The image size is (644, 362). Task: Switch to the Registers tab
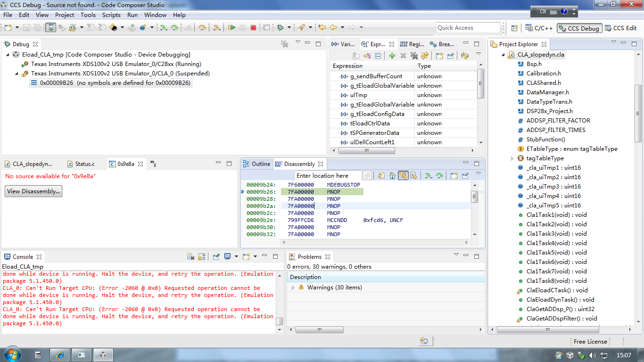point(412,44)
